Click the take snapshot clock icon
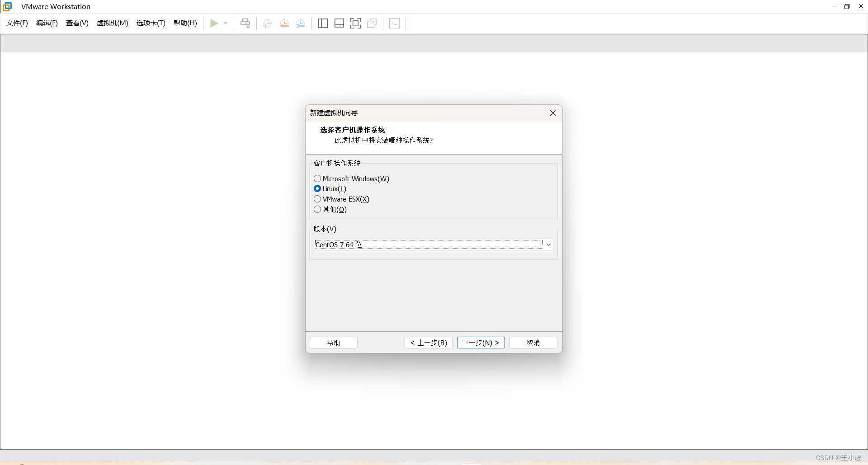Viewport: 868px width, 465px height. 268,23
